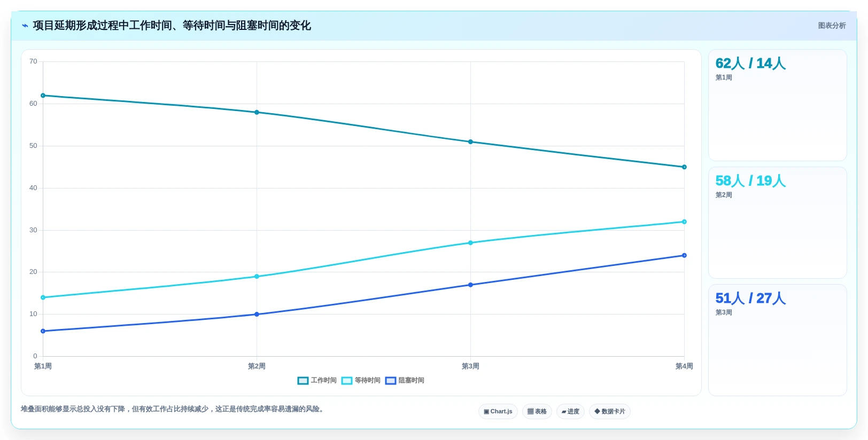Screen dimensions: 868x440
Task: Open the 62人 / 14人 第1周 card
Action: pyautogui.click(x=777, y=105)
